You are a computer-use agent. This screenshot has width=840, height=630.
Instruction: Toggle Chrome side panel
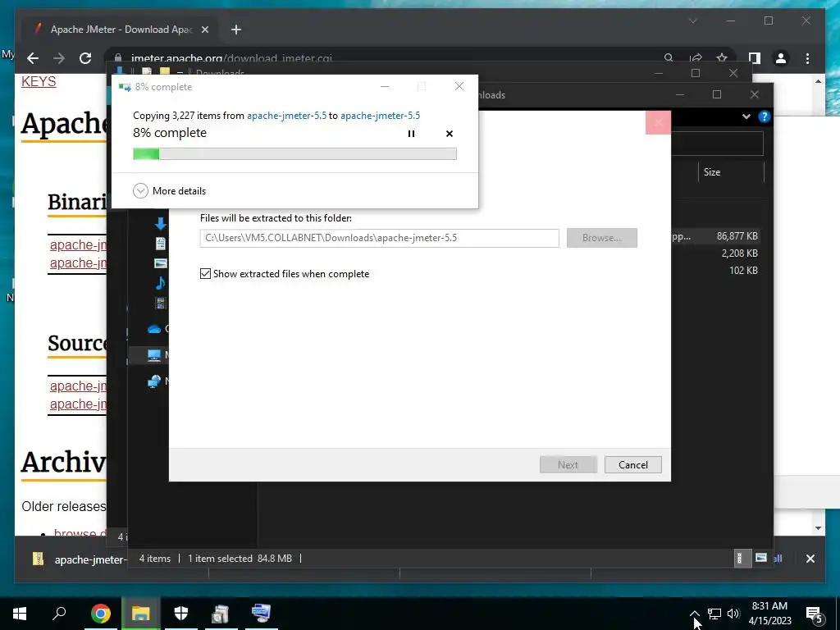tap(755, 58)
